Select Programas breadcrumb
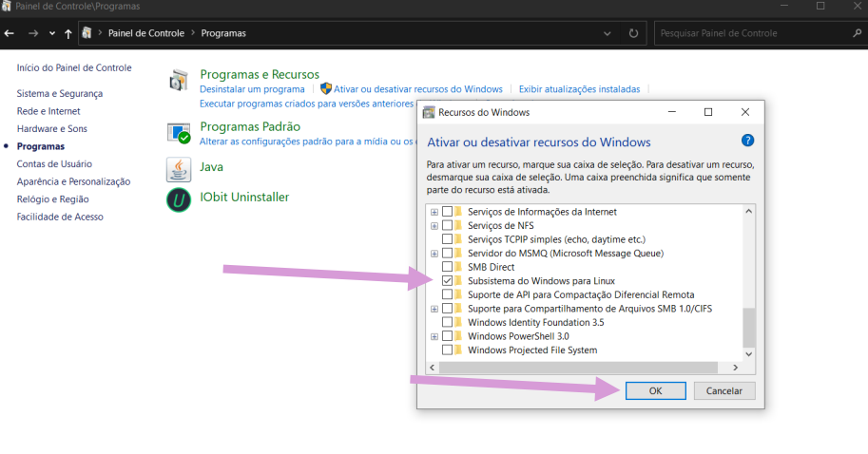Image resolution: width=868 pixels, height=454 pixels. [223, 33]
